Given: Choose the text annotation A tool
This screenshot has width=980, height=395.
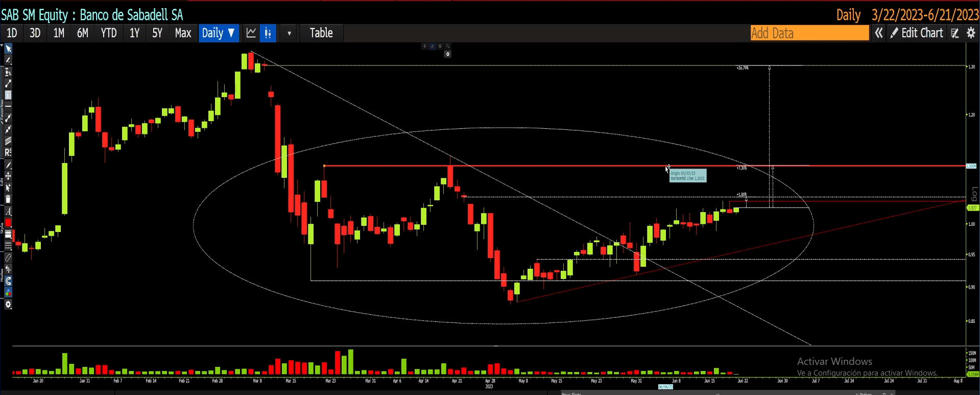Looking at the screenshot, I should pyautogui.click(x=8, y=211).
